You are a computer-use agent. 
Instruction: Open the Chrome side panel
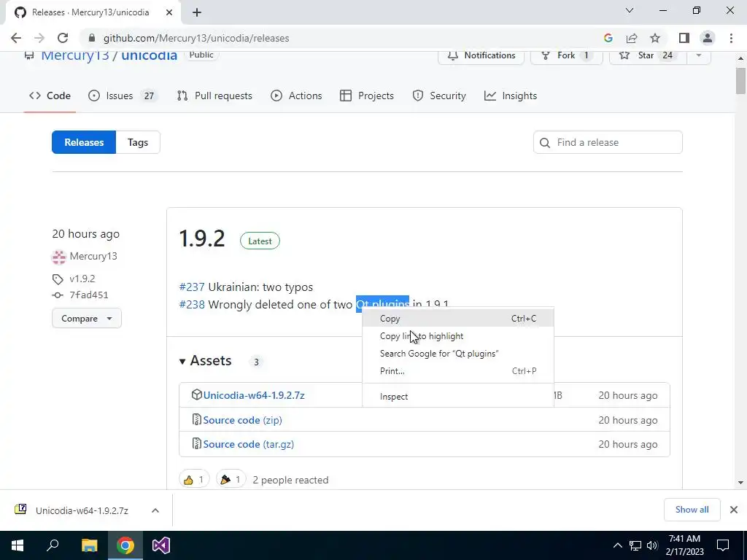(684, 38)
